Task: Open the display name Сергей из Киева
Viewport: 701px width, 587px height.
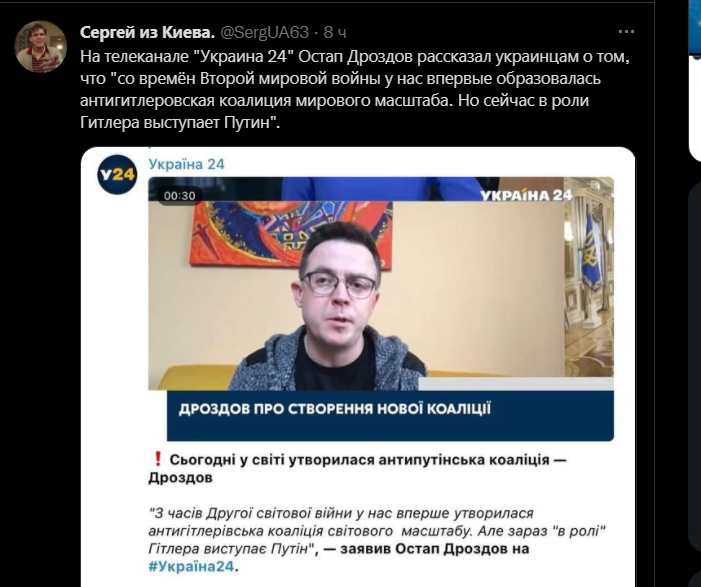Action: [148, 32]
